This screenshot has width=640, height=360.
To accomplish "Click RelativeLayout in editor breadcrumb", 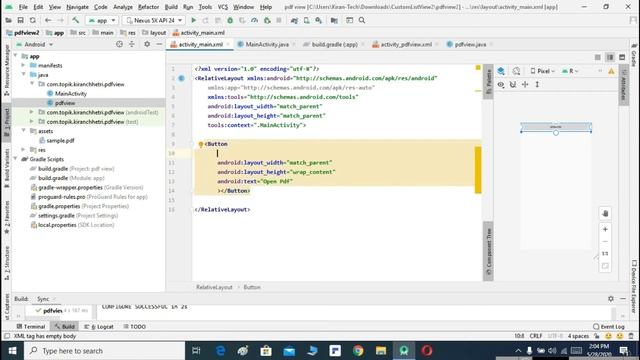I will click(214, 287).
